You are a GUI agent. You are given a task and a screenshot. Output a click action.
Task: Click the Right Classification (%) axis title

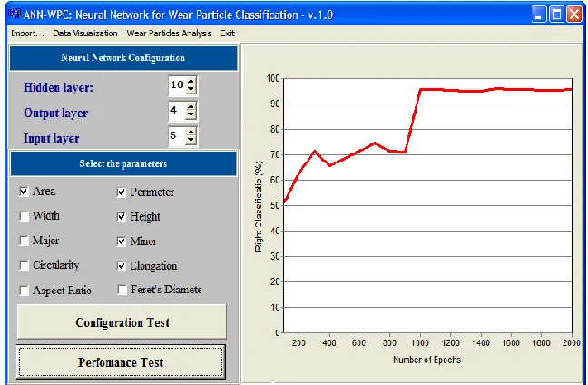(259, 206)
